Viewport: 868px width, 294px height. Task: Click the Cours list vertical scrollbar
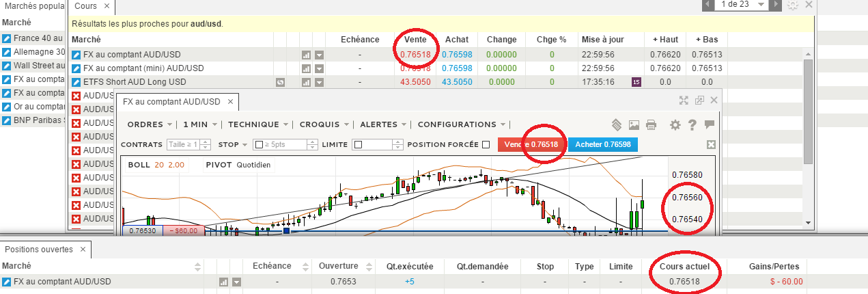[x=809, y=111]
